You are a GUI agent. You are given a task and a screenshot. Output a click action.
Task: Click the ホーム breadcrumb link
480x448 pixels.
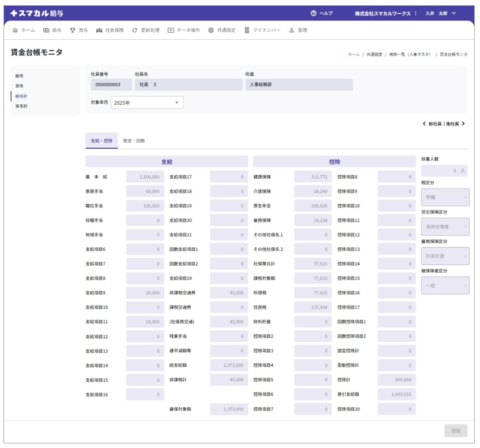353,54
